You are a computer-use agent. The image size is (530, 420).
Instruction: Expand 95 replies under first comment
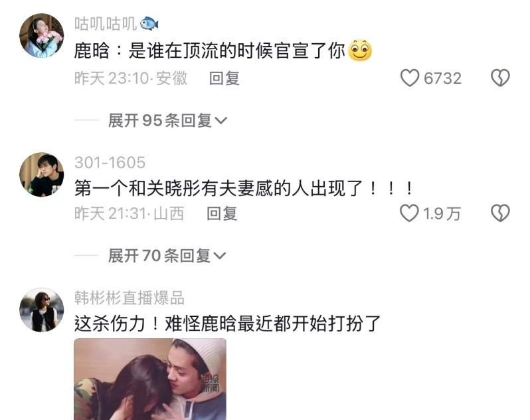[167, 120]
